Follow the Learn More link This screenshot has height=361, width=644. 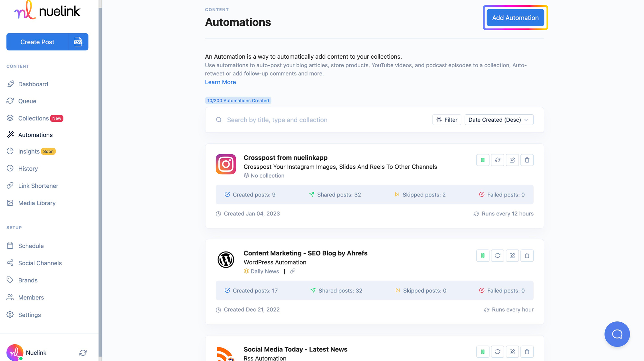(x=220, y=82)
